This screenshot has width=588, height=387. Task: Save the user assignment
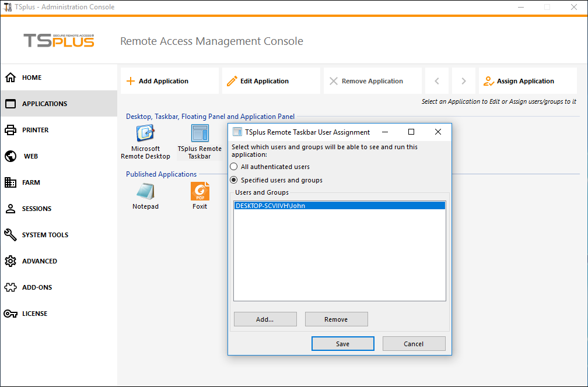pos(342,344)
